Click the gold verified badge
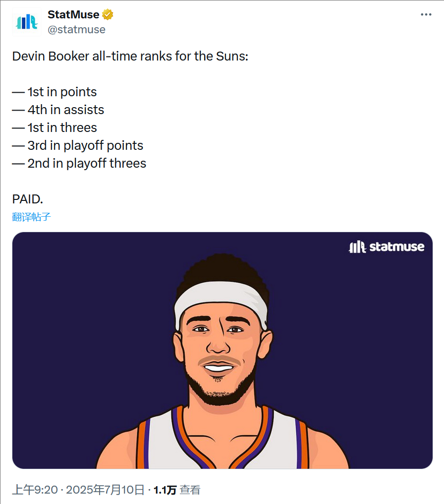This screenshot has width=444, height=504. (108, 14)
